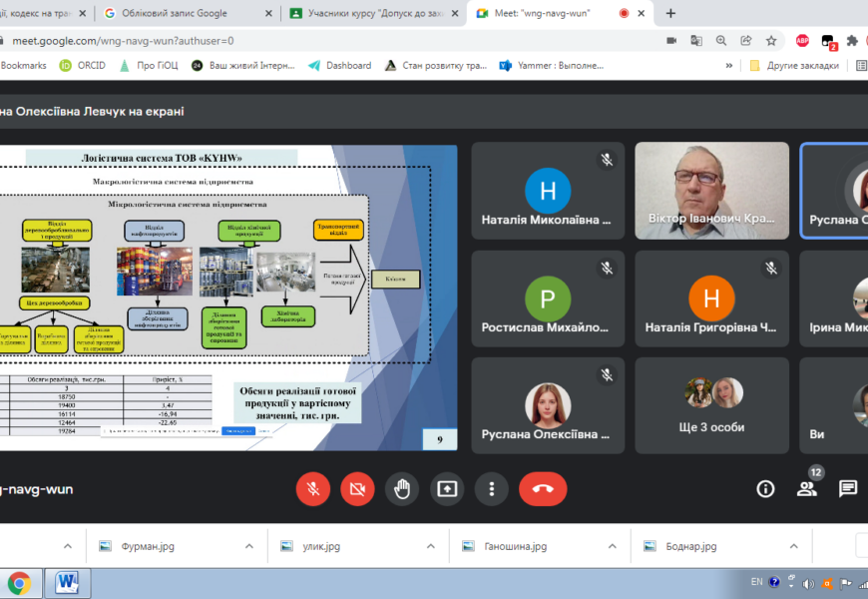
Task: Click the AdBlock Plus extension icon
Action: 802,41
